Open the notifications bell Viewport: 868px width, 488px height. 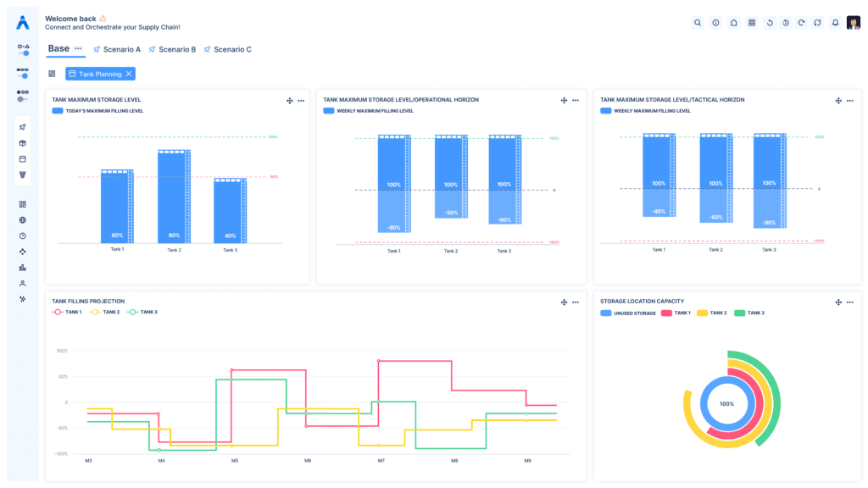(x=835, y=23)
